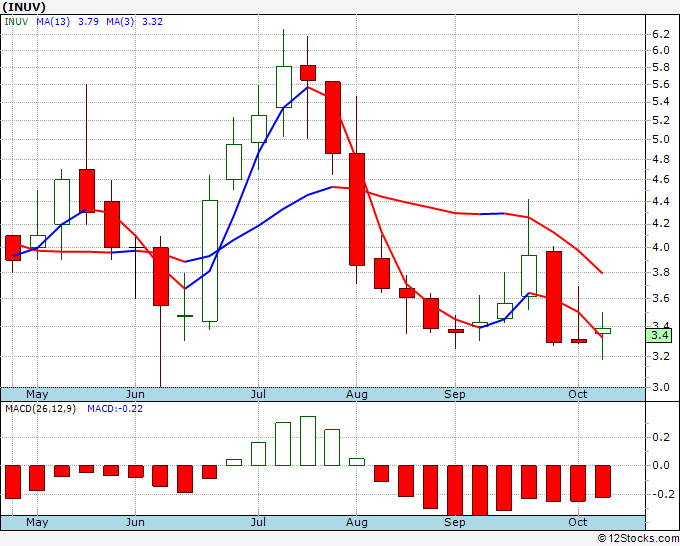Click the 3.32 moving average value
680x546 pixels.
(x=152, y=21)
